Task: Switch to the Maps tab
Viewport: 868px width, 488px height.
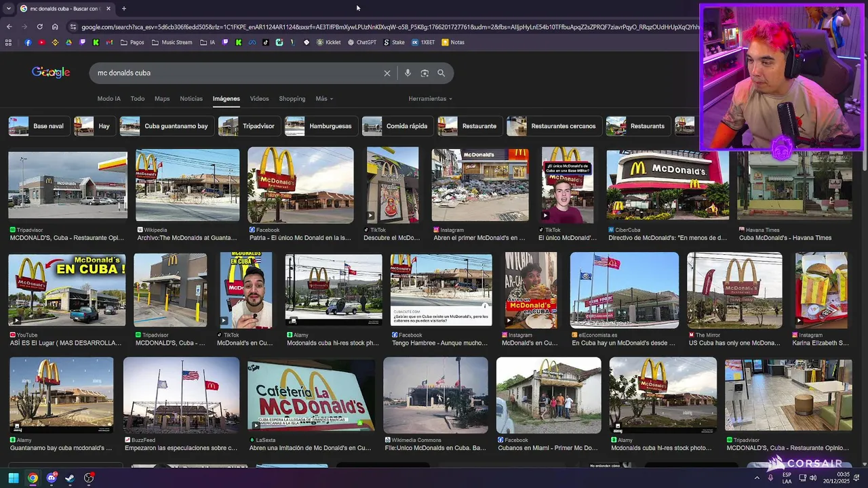Action: [162, 99]
